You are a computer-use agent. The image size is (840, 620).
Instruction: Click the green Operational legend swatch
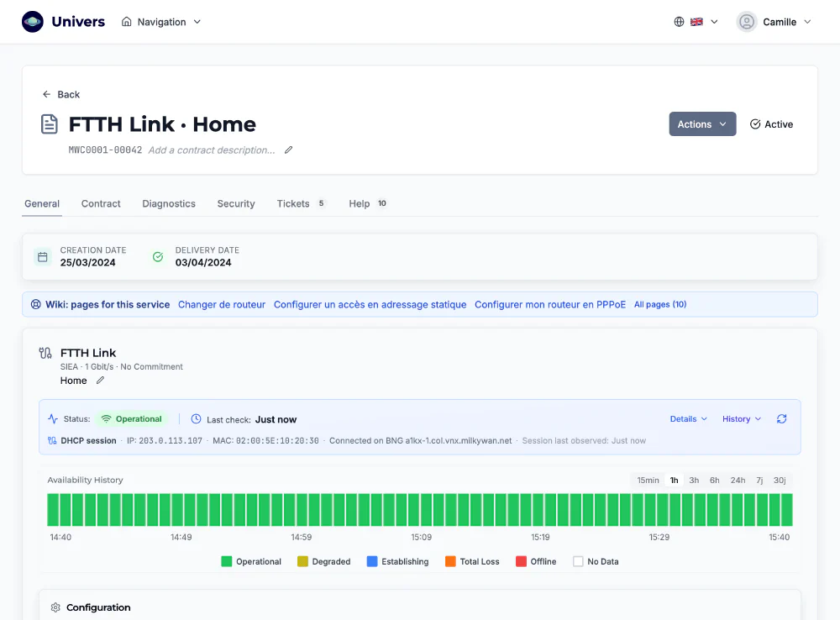(x=227, y=561)
